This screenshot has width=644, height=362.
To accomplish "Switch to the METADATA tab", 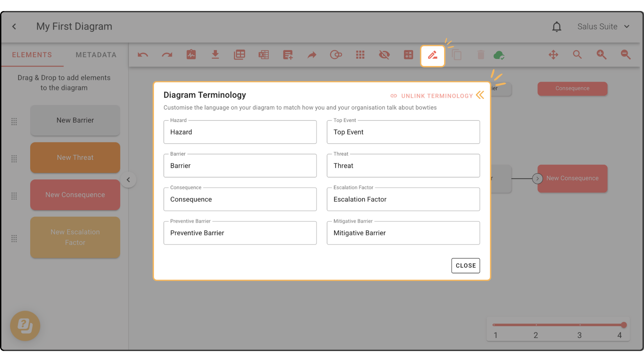I will tap(96, 55).
